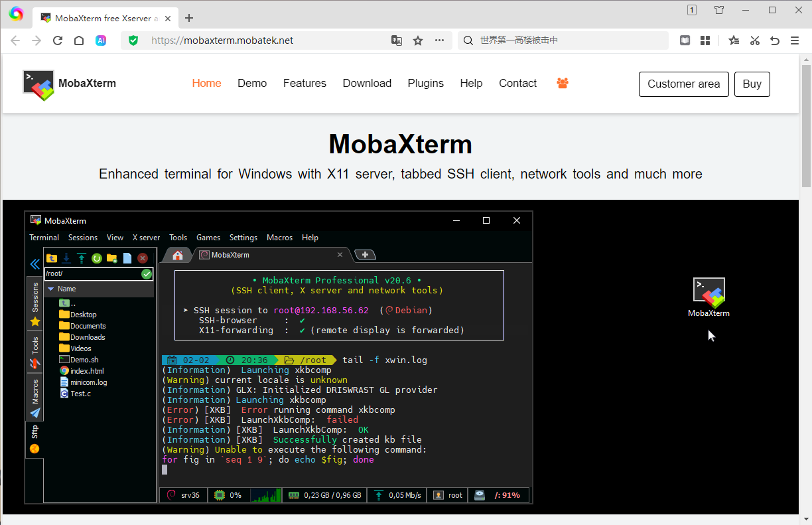Viewport: 812px width, 525px height.
Task: Open the favorites list icon
Action: 734,40
